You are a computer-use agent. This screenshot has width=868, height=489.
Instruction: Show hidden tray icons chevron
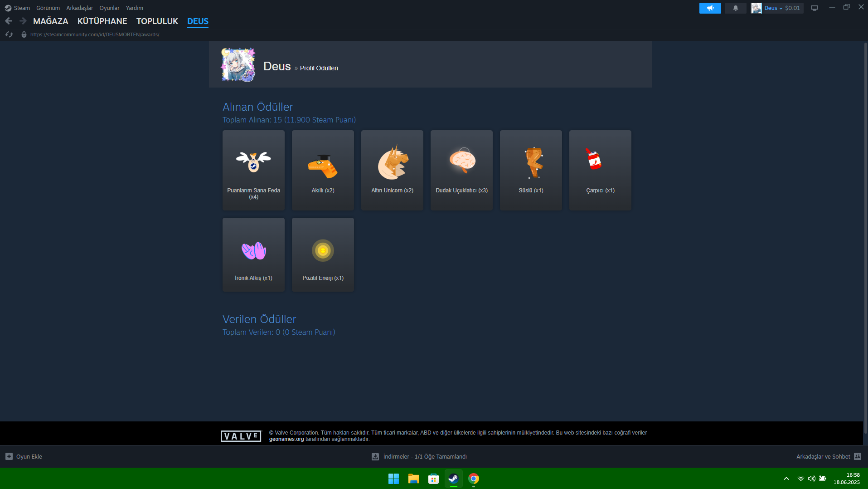pos(786,479)
